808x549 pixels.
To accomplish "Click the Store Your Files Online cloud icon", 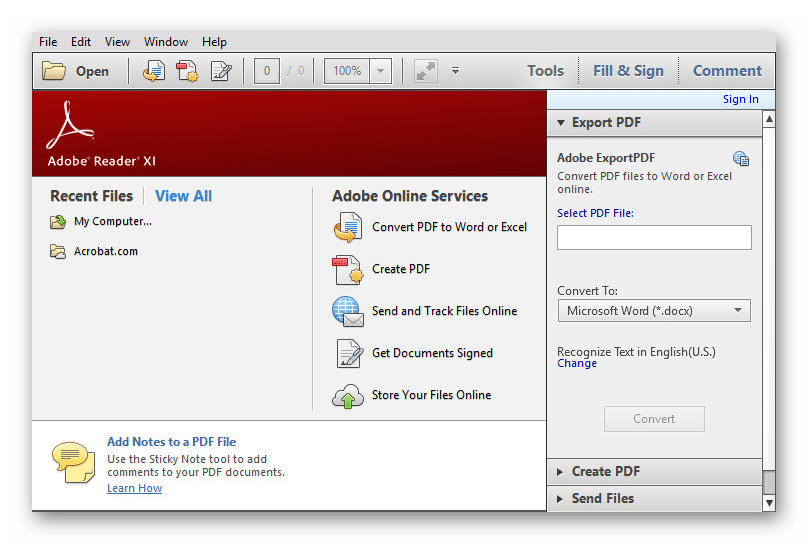I will (347, 395).
